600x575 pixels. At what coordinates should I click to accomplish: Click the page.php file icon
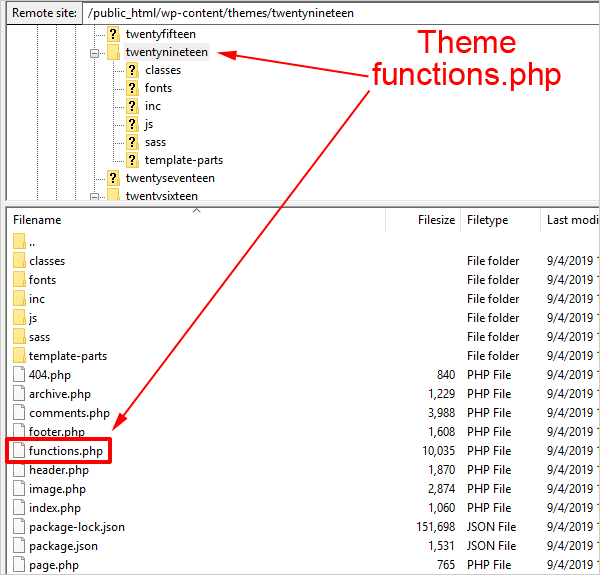tap(19, 565)
